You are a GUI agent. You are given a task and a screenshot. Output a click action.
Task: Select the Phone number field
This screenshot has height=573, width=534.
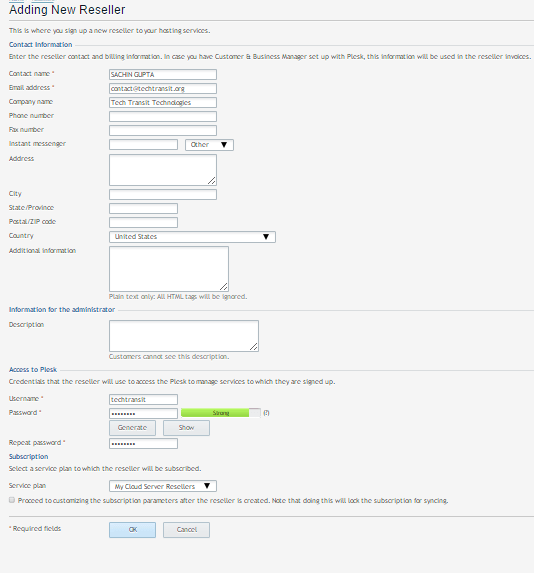163,117
